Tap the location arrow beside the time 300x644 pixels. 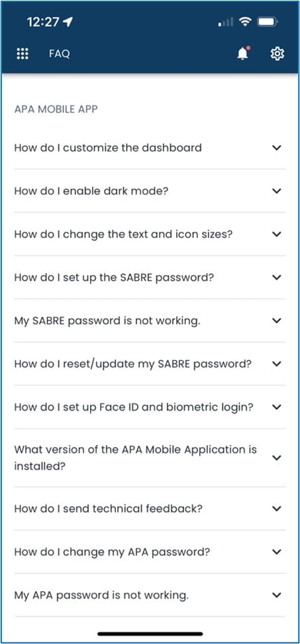coord(68,22)
